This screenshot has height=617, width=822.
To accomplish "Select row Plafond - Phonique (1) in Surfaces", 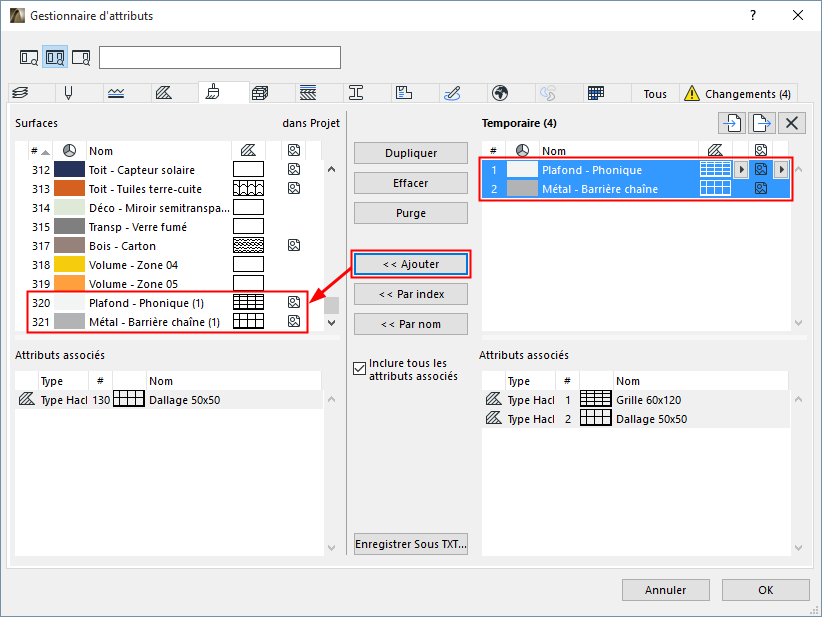I will [x=168, y=302].
